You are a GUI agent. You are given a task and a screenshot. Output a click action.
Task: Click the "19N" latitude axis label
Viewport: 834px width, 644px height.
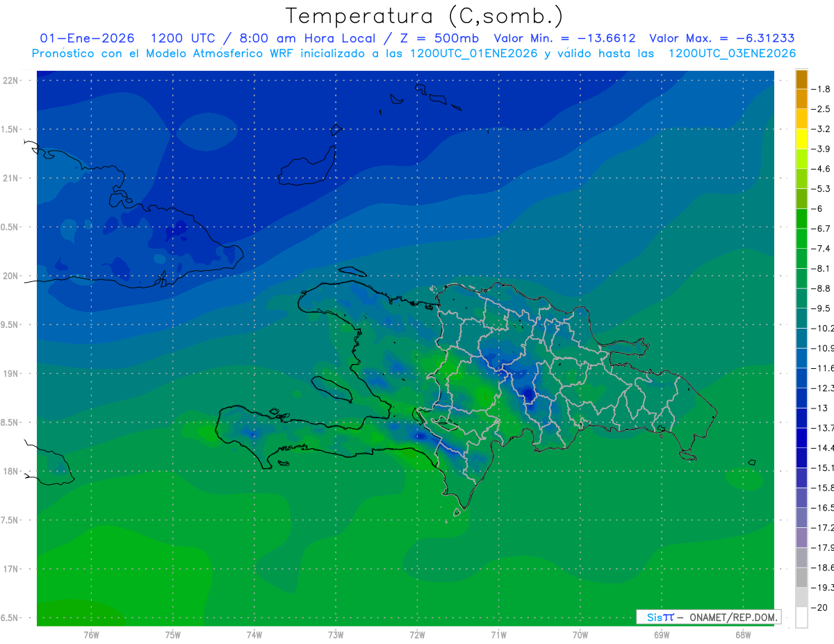tap(11, 373)
